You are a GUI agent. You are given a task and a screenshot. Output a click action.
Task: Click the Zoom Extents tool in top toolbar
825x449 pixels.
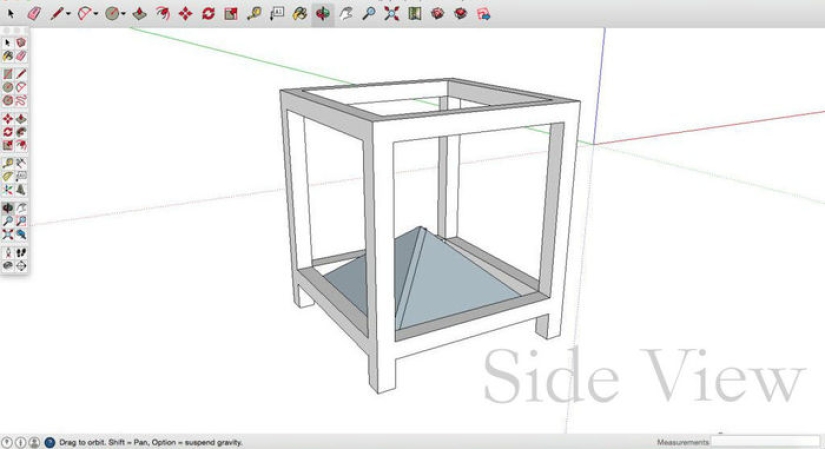(x=391, y=13)
